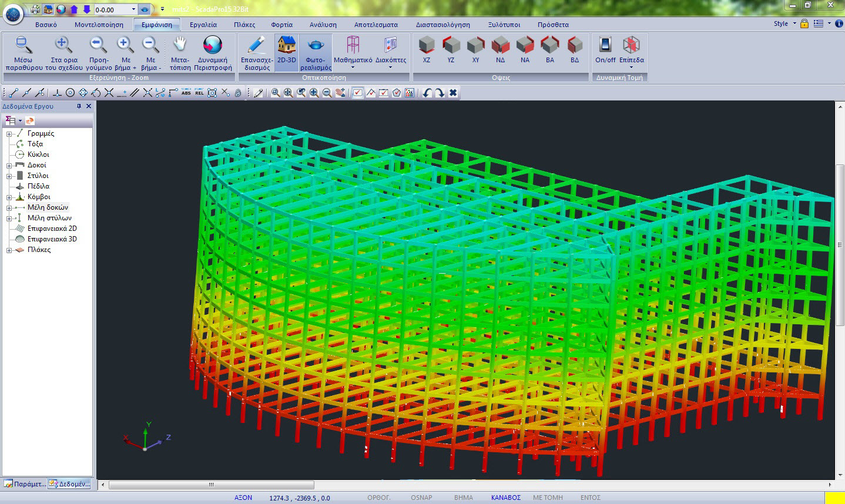Click the zoom Μέσω παραθύρου icon
Viewport: 845px width, 504px height.
pyautogui.click(x=24, y=46)
